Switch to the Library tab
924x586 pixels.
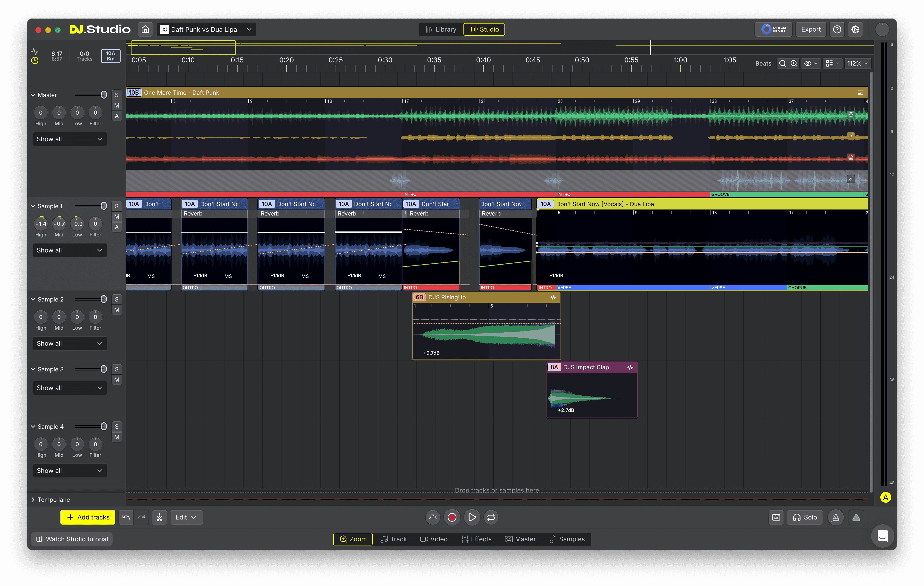pos(441,29)
